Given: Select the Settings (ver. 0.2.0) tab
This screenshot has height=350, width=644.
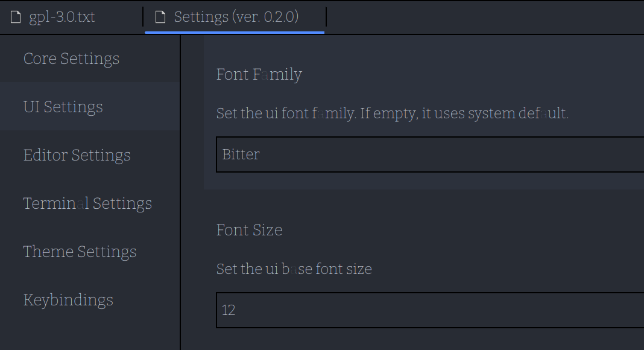Looking at the screenshot, I should point(235,17).
